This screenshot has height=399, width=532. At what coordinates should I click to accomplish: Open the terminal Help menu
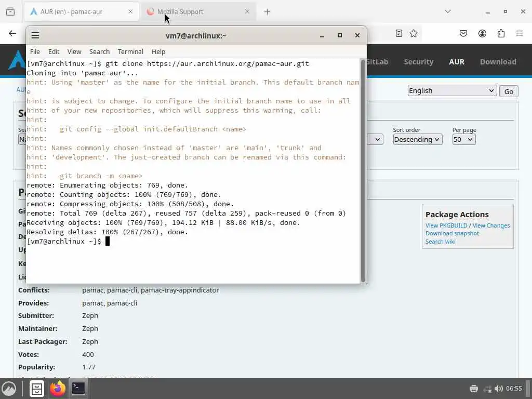click(158, 51)
